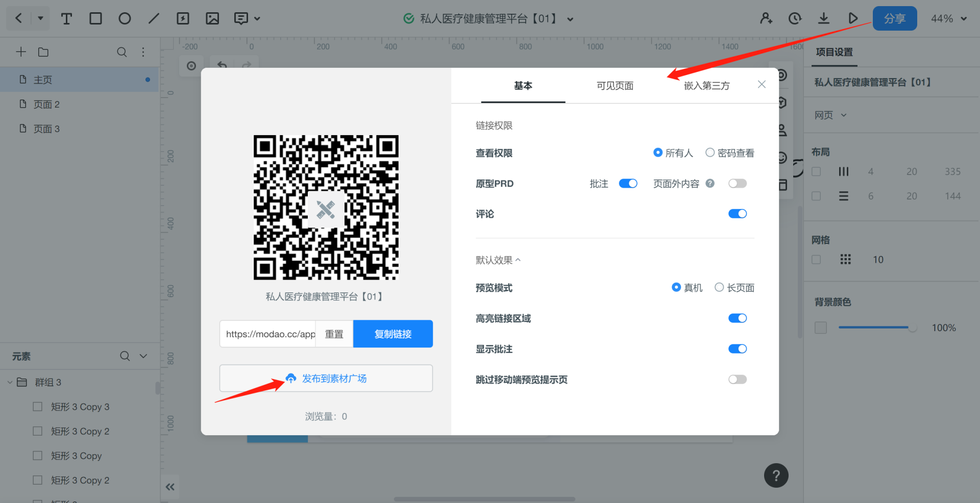Toggle 高亮链接区域 switch
Screen dimensions: 980x503
pos(738,318)
